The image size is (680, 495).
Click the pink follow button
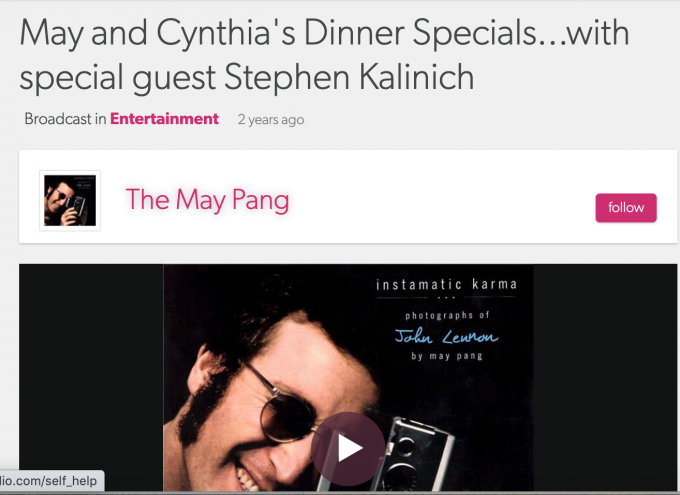[x=626, y=208]
